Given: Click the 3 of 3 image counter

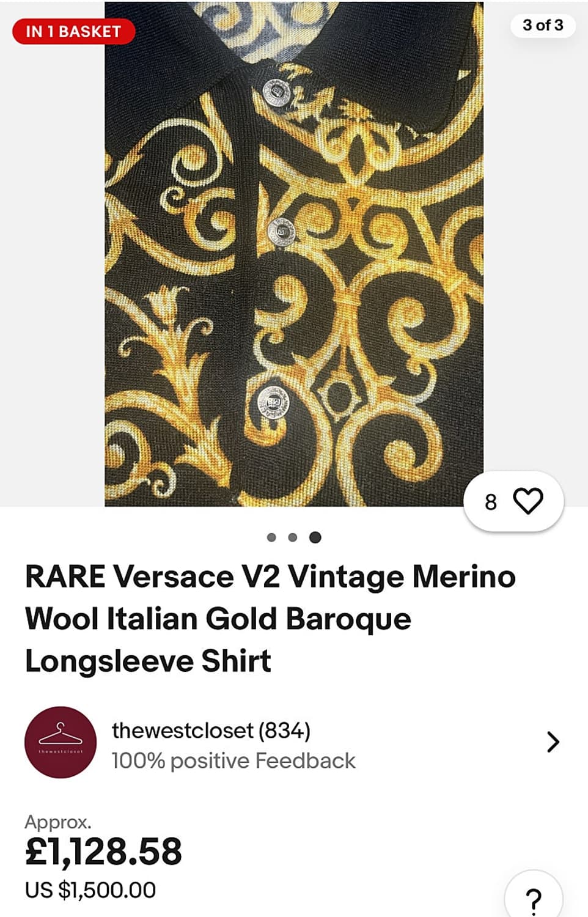Looking at the screenshot, I should click(543, 25).
